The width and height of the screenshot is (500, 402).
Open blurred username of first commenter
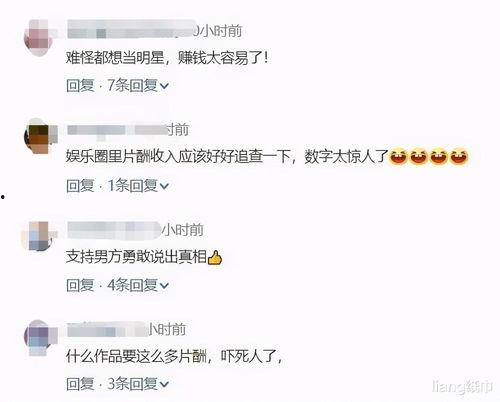pyautogui.click(x=132, y=30)
